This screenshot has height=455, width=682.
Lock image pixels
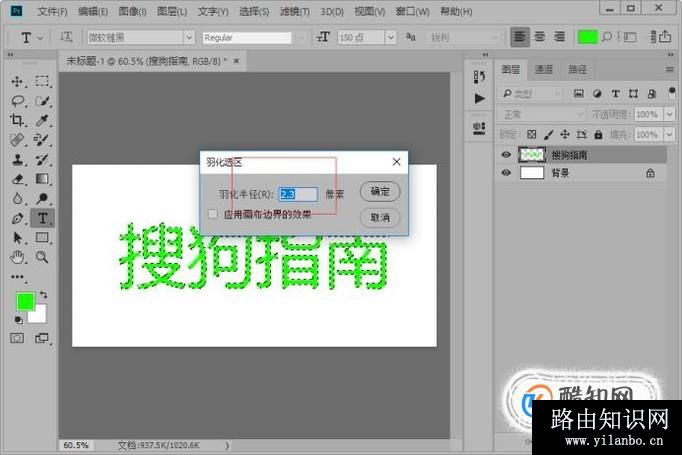point(548,134)
